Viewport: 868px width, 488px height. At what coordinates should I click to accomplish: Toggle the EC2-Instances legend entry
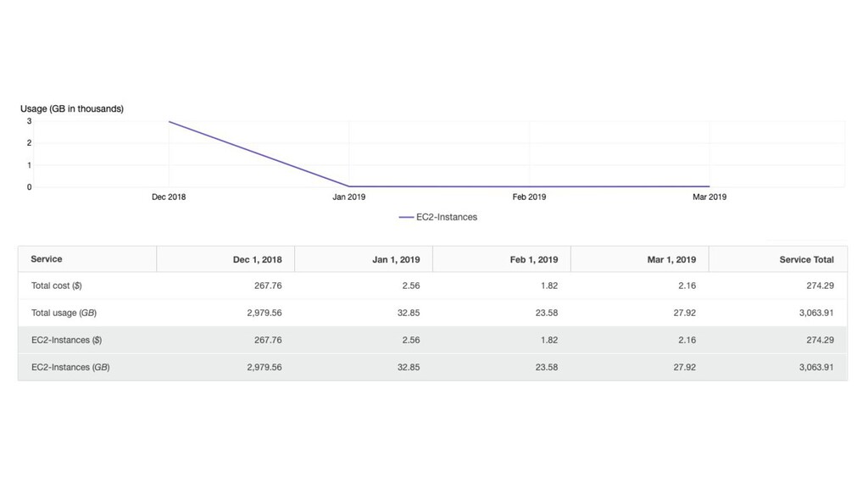click(x=438, y=218)
